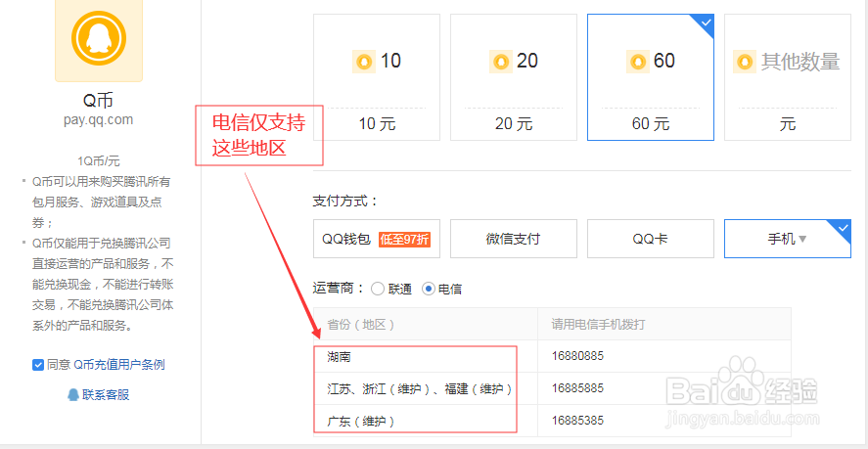Viewport: 868px width, 449px height.
Task: Open the 联系客服 link
Action: click(106, 395)
